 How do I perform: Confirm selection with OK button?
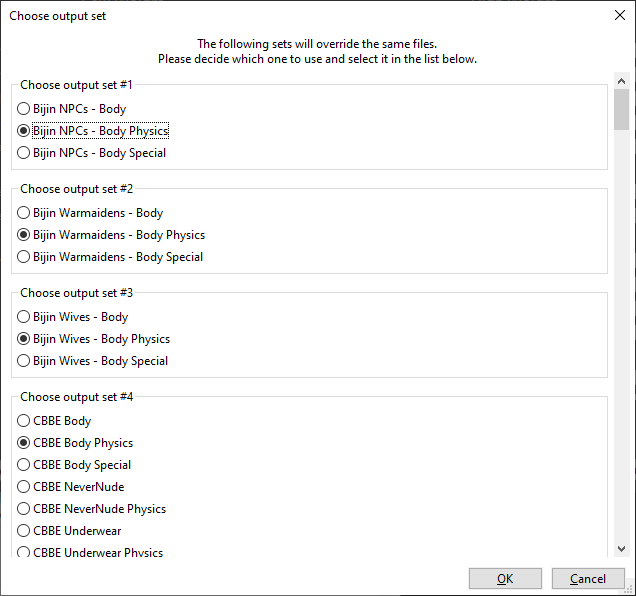505,579
